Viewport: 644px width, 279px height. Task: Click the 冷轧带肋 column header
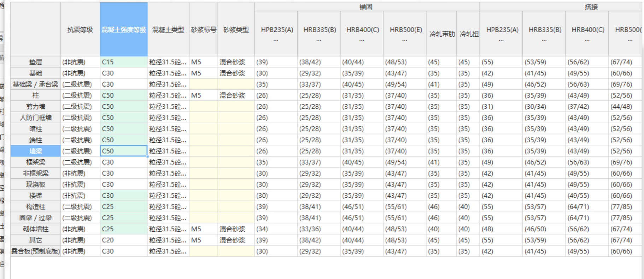point(441,34)
